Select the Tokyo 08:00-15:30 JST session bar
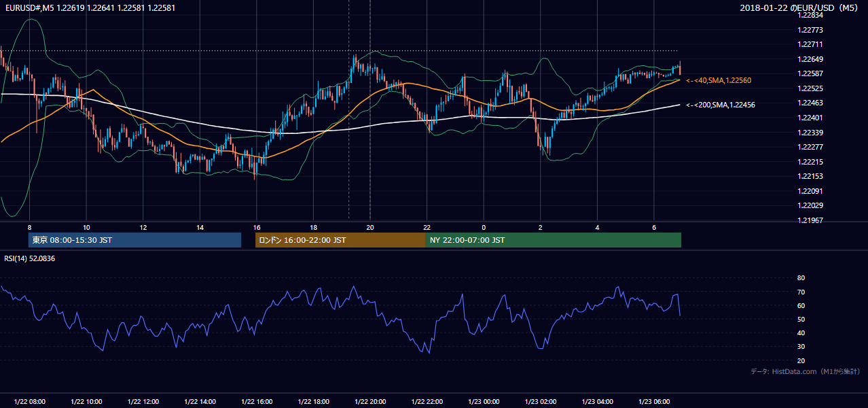This screenshot has width=868, height=408. [x=135, y=240]
